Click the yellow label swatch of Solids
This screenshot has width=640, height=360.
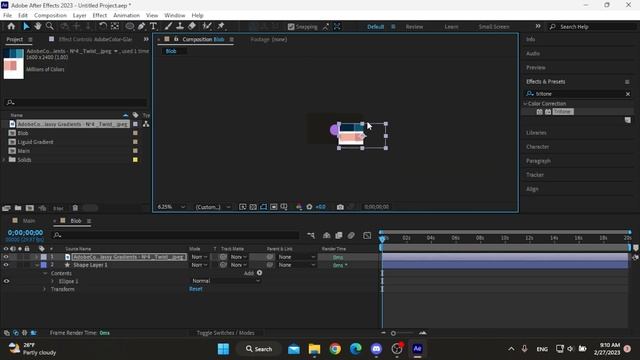click(135, 160)
